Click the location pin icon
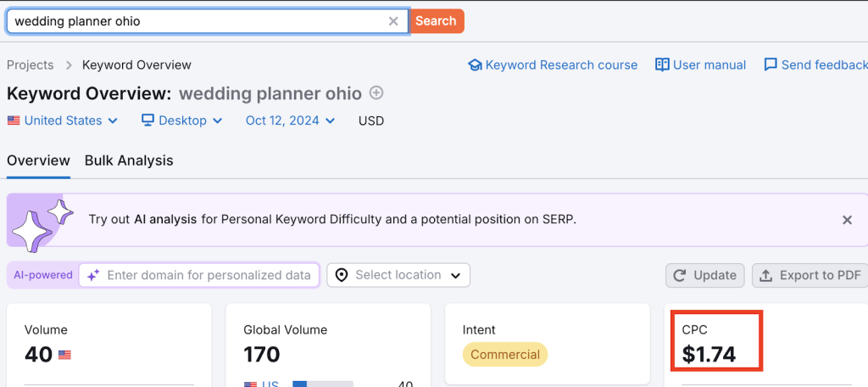The height and width of the screenshot is (387, 868). pyautogui.click(x=342, y=275)
